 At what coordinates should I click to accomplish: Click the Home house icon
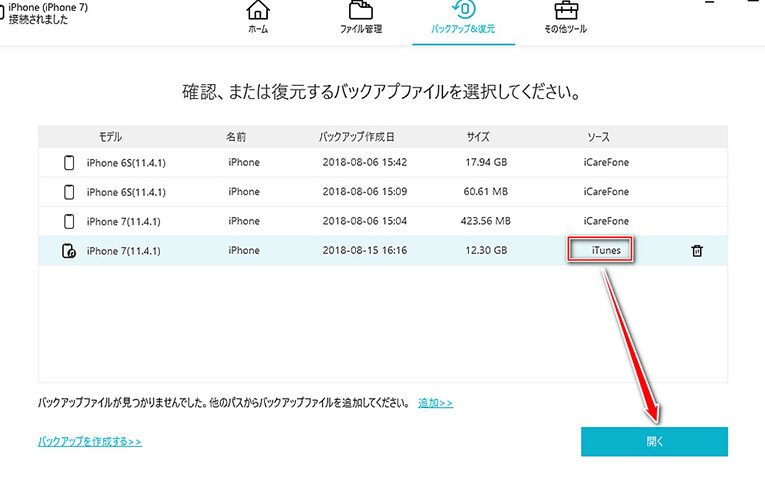point(258,10)
